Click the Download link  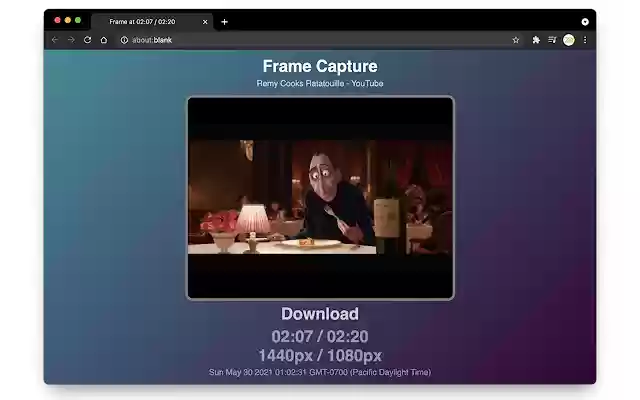tap(320, 314)
